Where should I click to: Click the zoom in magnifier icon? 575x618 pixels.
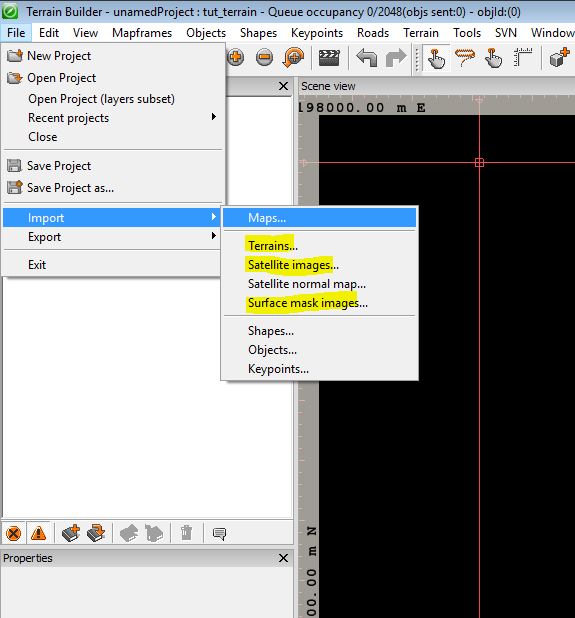(x=235, y=58)
